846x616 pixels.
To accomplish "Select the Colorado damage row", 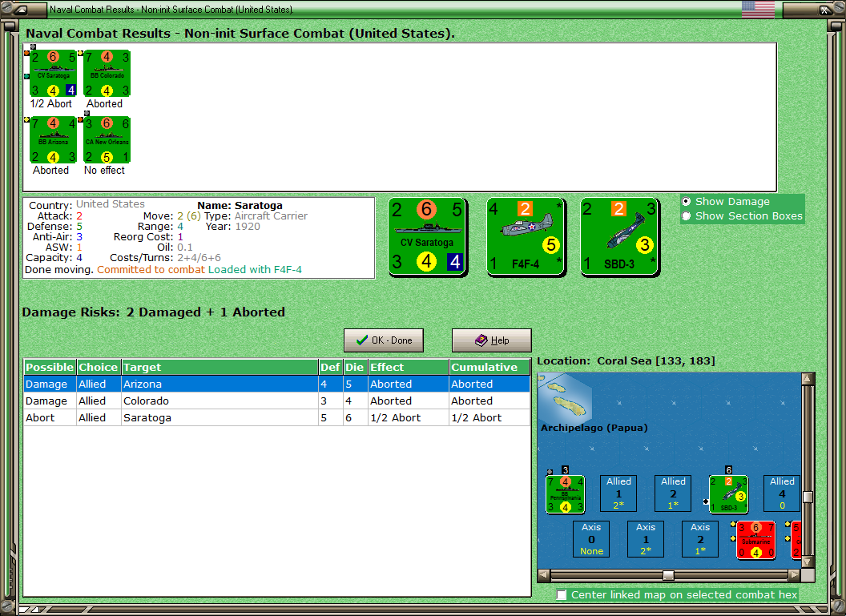I will click(x=276, y=401).
